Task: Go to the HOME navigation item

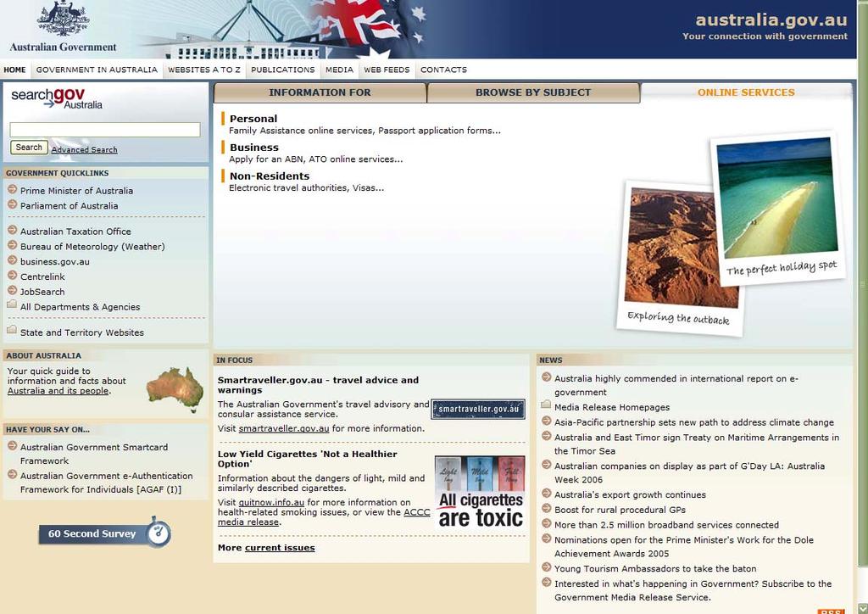Action: click(x=15, y=70)
